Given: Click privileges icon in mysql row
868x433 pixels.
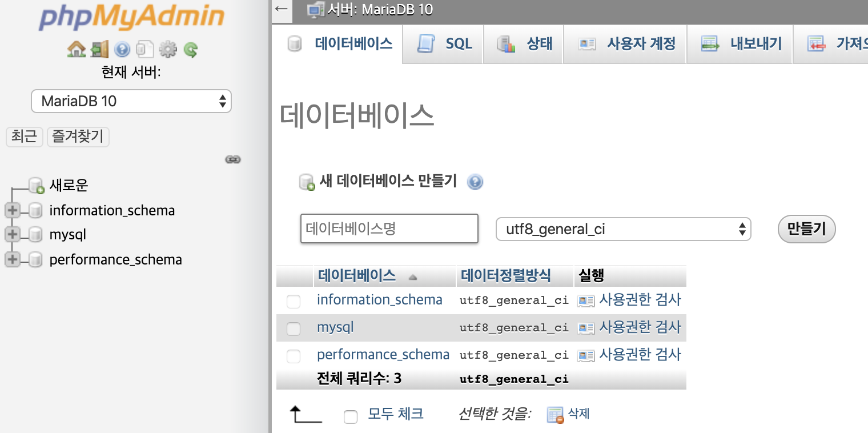Looking at the screenshot, I should pos(586,328).
